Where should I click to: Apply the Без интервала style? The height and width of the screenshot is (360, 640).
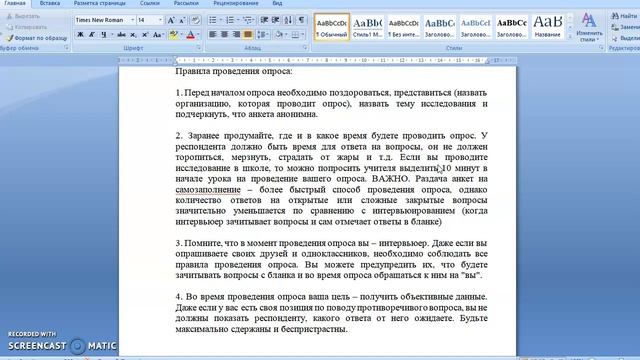(403, 27)
